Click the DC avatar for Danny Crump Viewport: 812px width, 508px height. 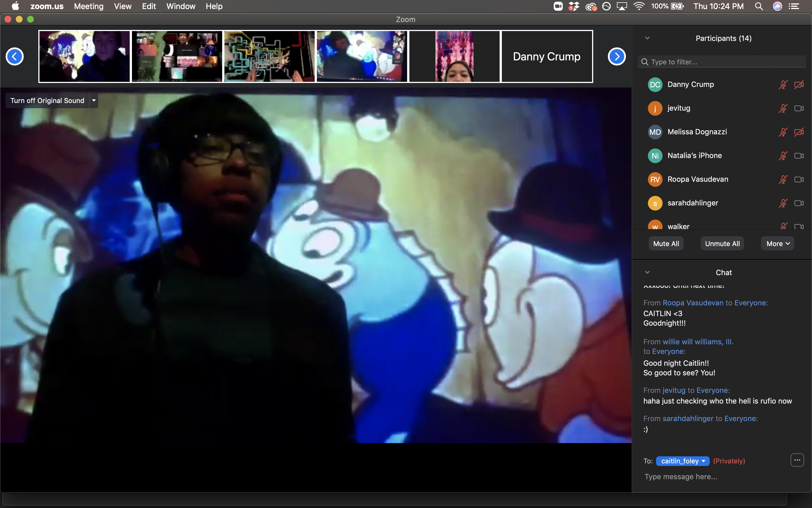coord(655,85)
